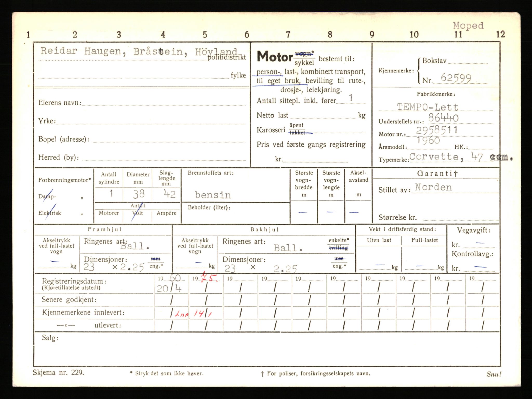Select motor number 2958511
This screenshot has height=399, width=532.
(x=437, y=130)
